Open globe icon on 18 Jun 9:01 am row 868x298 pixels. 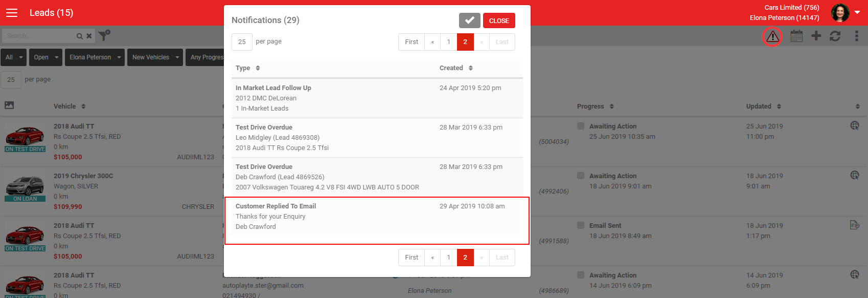point(855,175)
